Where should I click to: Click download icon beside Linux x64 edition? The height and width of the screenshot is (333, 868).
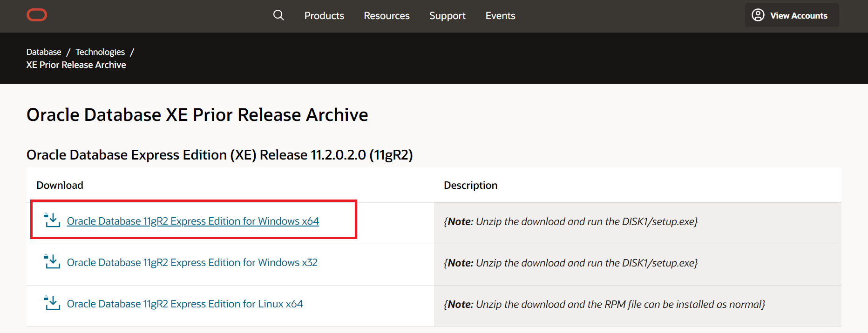point(52,303)
